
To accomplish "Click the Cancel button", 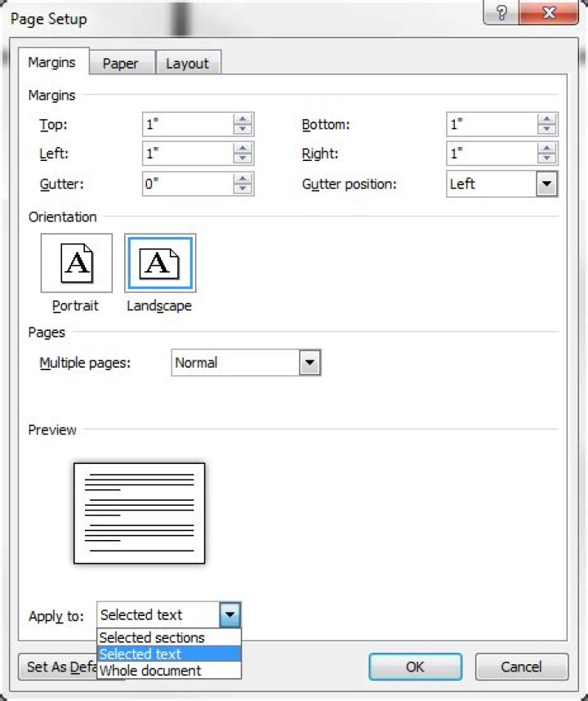I will coord(521,667).
